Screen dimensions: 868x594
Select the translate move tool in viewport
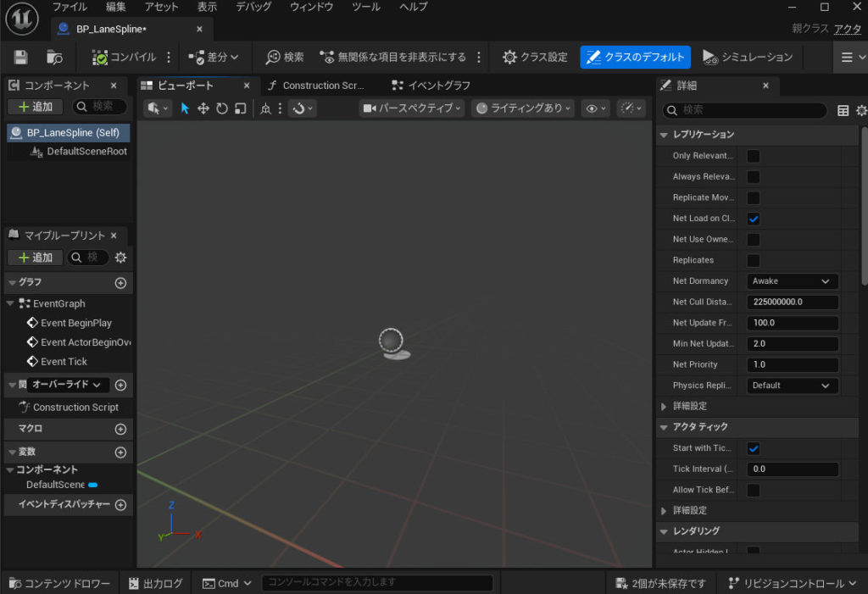pos(203,108)
